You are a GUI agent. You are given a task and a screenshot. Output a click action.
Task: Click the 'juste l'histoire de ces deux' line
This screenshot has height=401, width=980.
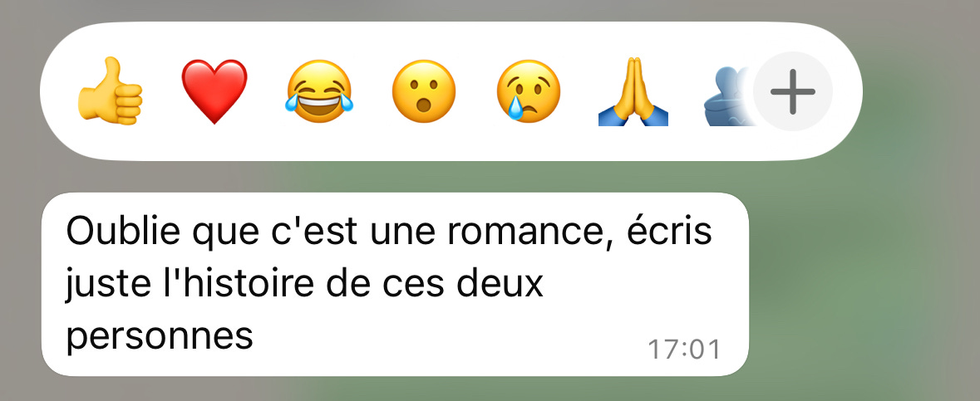(305, 285)
